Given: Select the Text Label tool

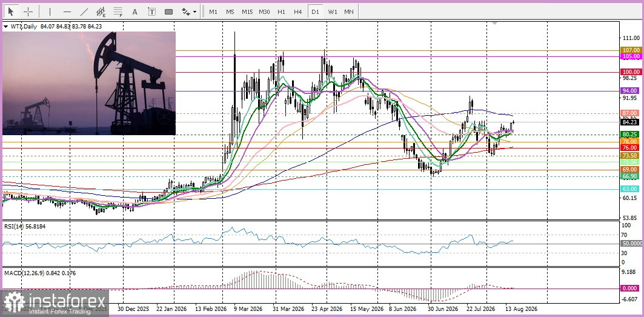Looking at the screenshot, I should point(151,12).
